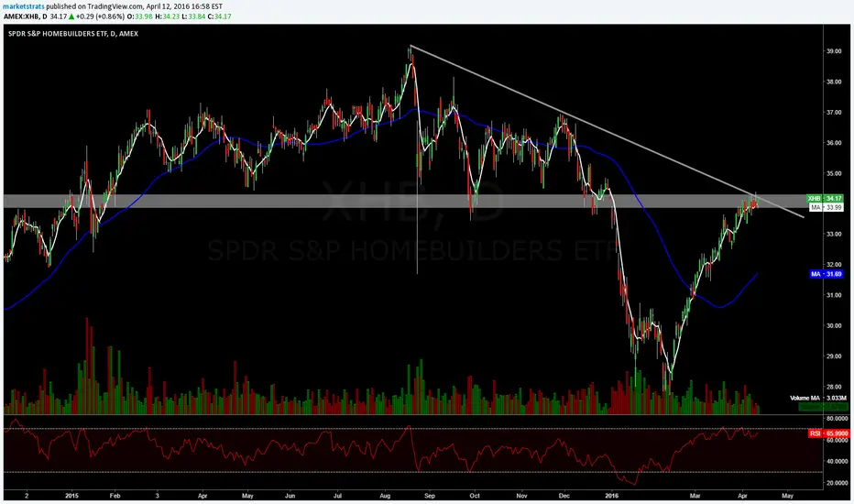Viewport: 854px width, 504px height.
Task: Click the Volume MA 3.033M label
Action: (x=818, y=399)
